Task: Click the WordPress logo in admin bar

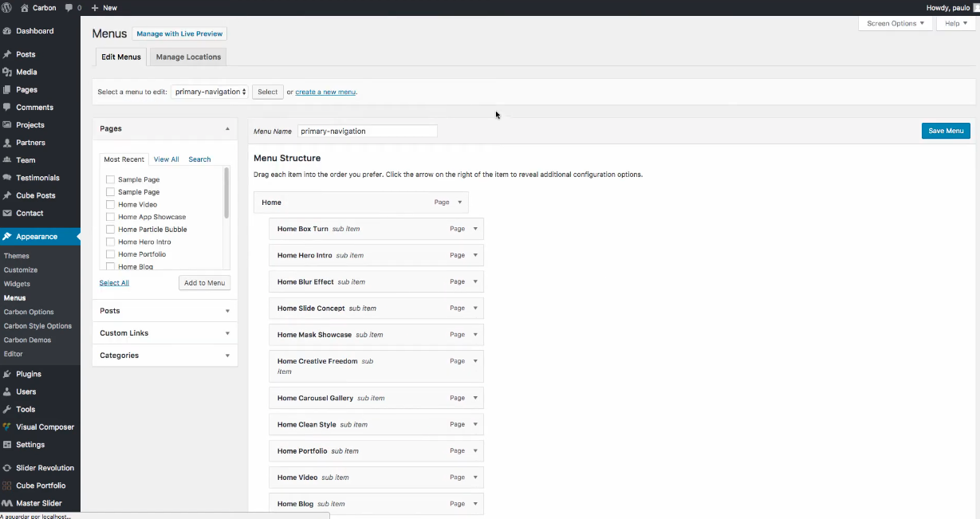Action: click(7, 8)
